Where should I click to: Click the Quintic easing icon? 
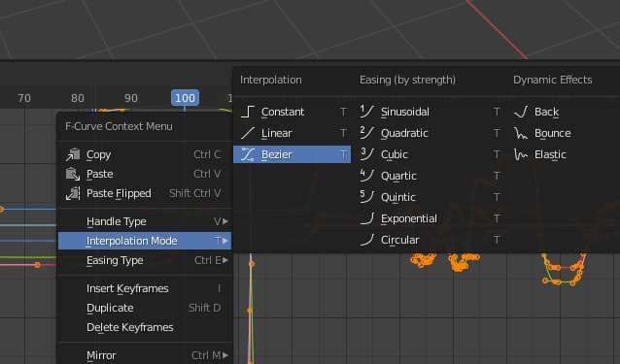pyautogui.click(x=367, y=197)
